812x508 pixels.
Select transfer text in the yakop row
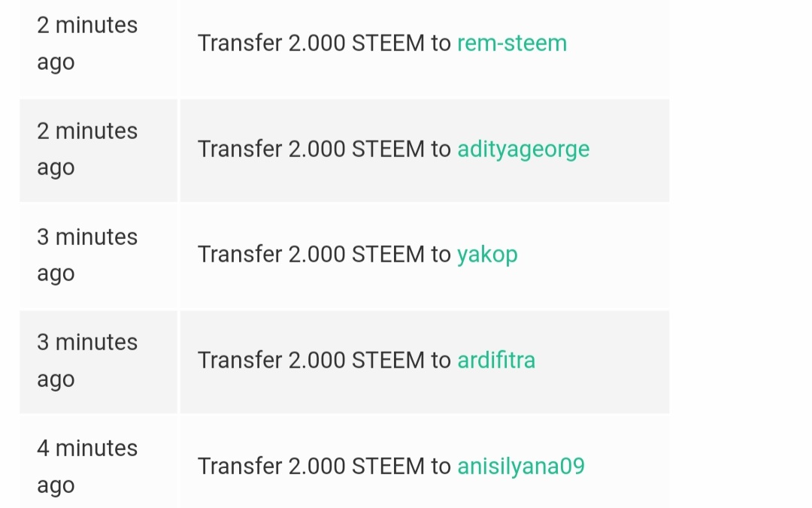pos(324,255)
